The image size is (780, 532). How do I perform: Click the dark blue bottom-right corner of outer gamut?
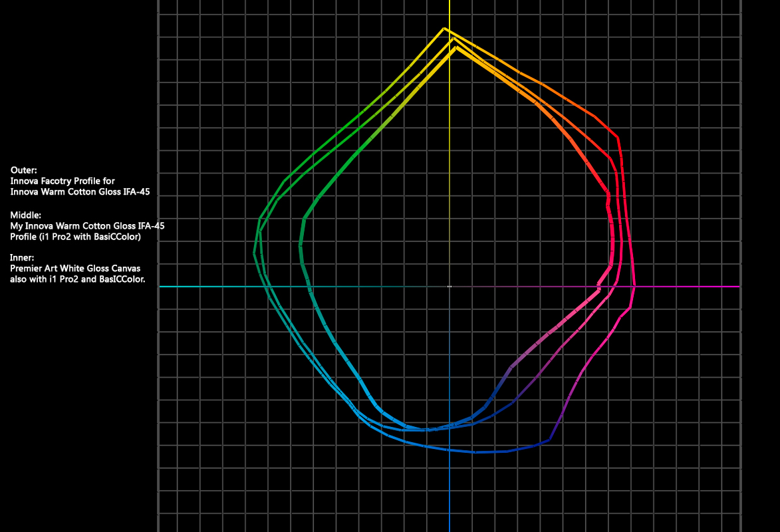tap(549, 440)
